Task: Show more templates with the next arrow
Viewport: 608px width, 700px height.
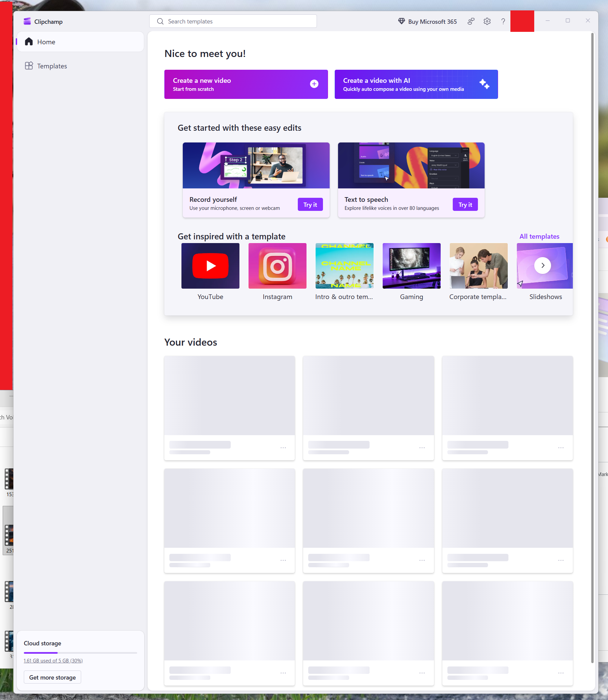Action: (x=543, y=266)
